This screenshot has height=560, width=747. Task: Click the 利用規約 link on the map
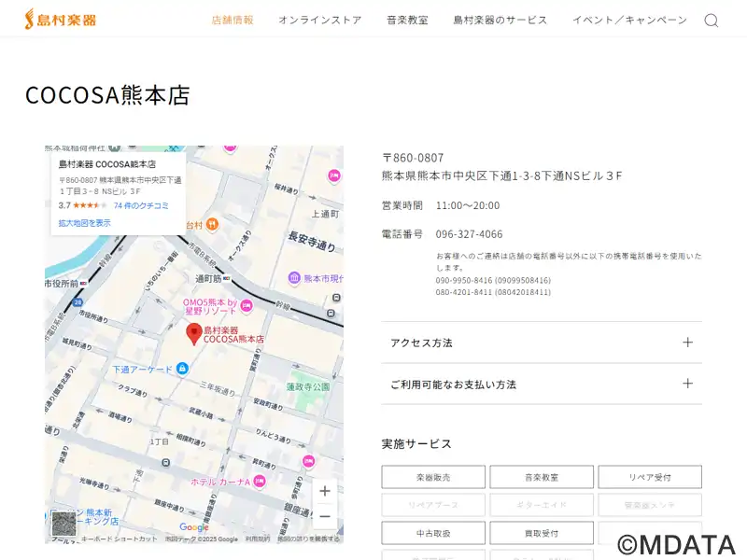(258, 539)
